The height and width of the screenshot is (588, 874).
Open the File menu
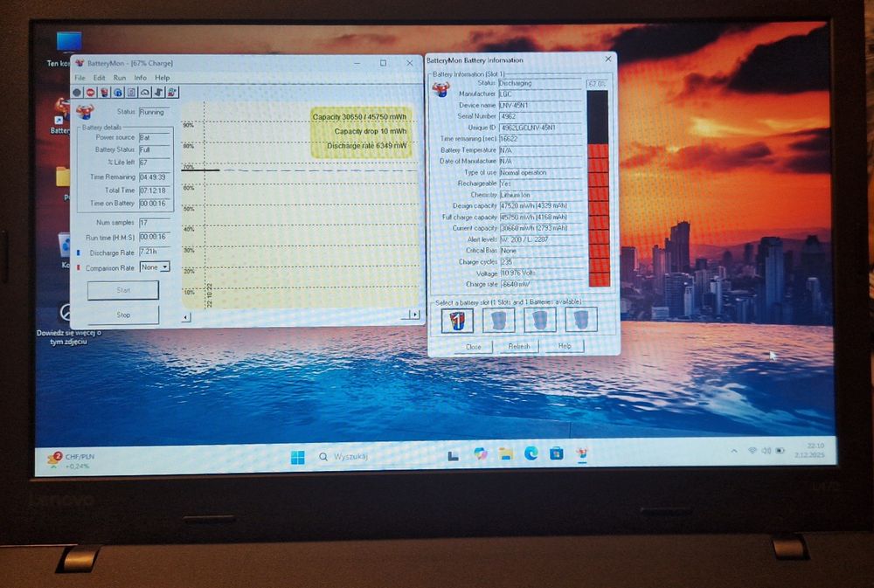tap(80, 78)
